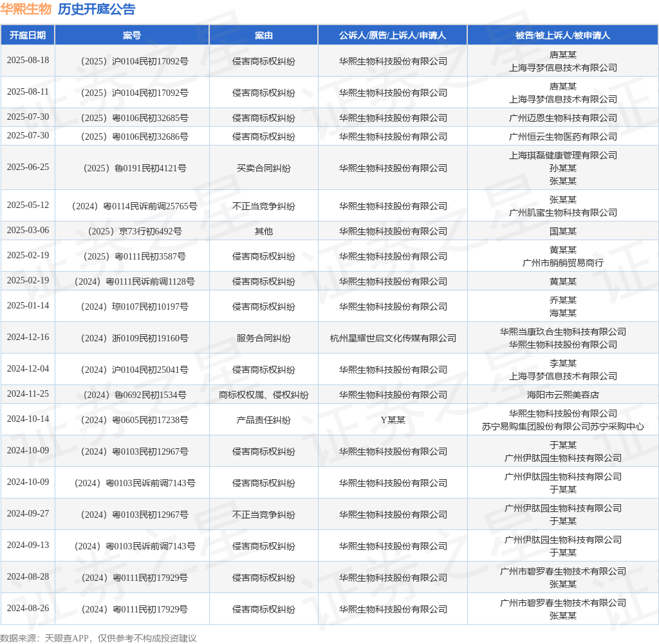Select defendant 广州肌蜜生物科技有限公司
This screenshot has height=644, width=659.
point(562,213)
